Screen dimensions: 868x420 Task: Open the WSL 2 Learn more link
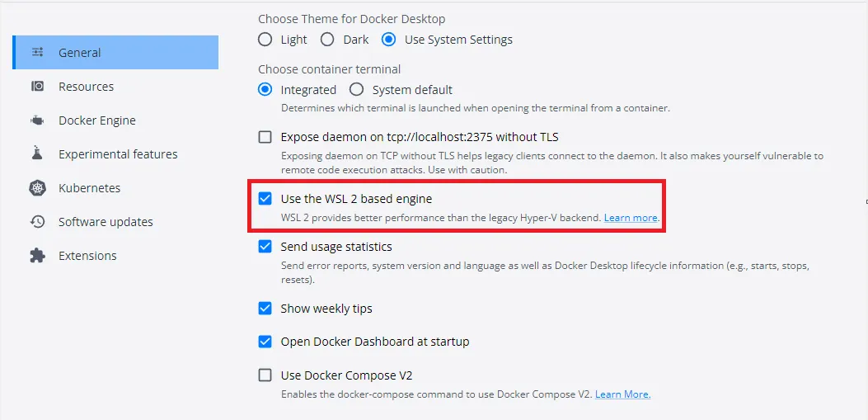pyautogui.click(x=631, y=218)
